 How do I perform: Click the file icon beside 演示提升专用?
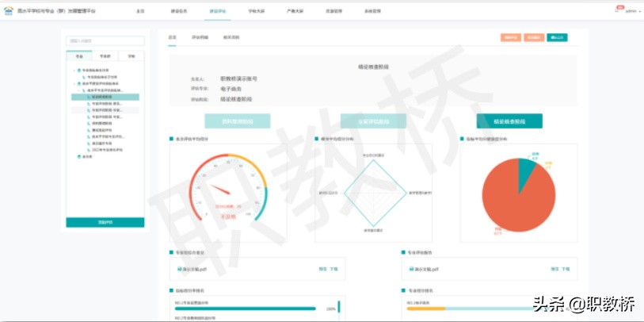pyautogui.click(x=88, y=144)
